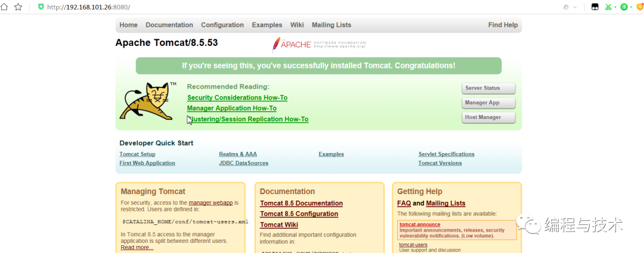Viewport: 644px width, 253px height.
Task: Click the Managing Tomcat heading
Action: [x=153, y=192]
